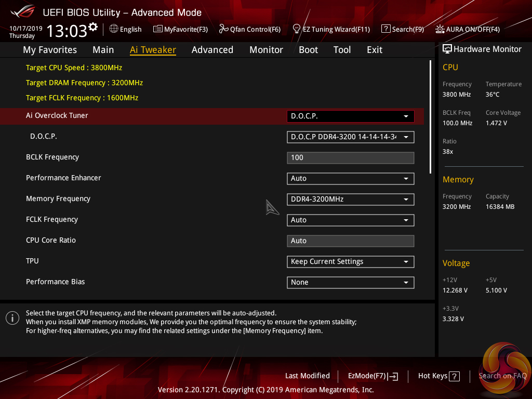Open Qfan Control fan icon

[x=223, y=29]
